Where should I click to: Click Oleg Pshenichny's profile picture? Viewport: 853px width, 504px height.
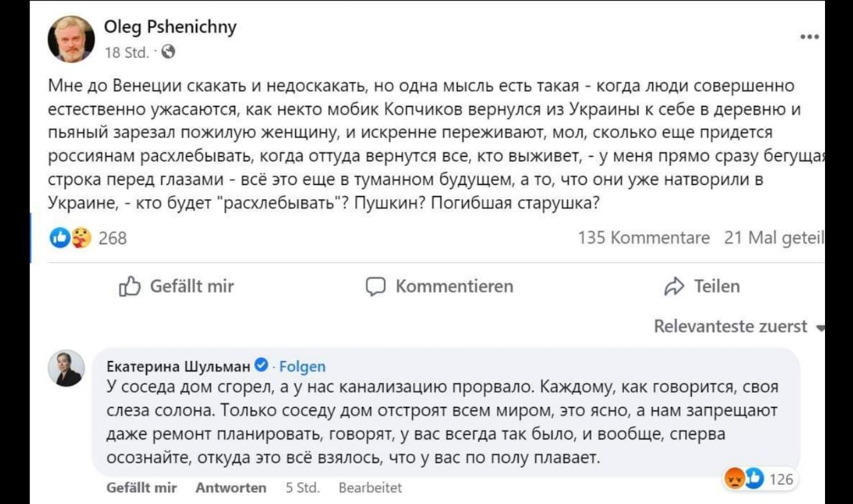(71, 39)
